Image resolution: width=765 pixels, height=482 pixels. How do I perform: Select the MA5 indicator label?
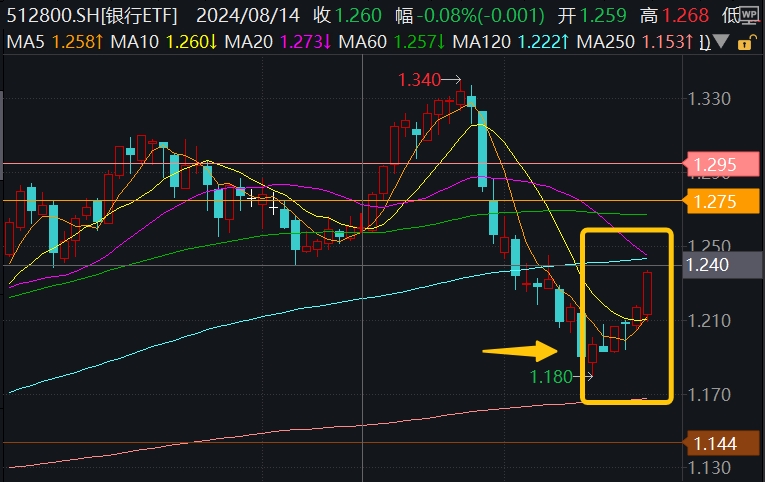41,42
